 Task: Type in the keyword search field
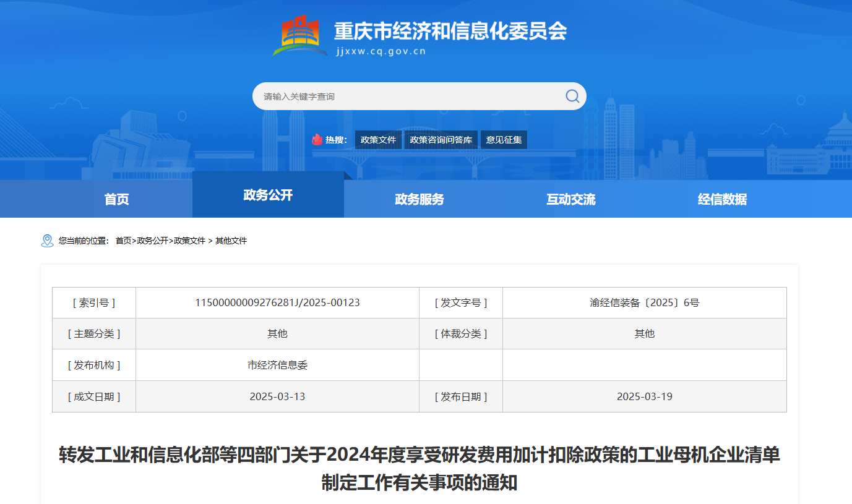click(x=408, y=96)
